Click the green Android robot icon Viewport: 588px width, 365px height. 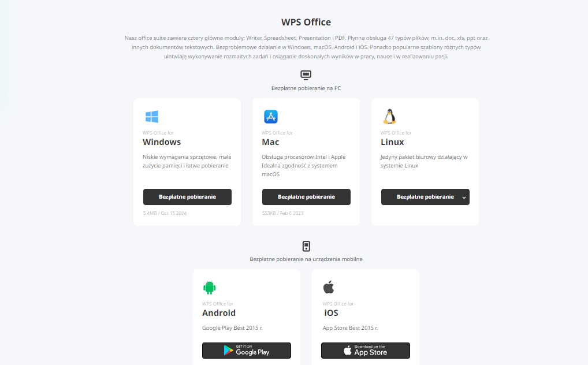(x=209, y=288)
